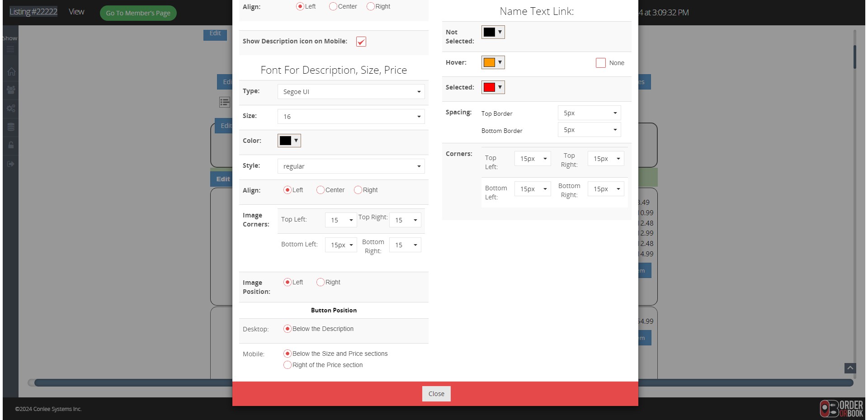Click the sign-out sidebar icon
Image resolution: width=868 pixels, height=420 pixels.
11,164
